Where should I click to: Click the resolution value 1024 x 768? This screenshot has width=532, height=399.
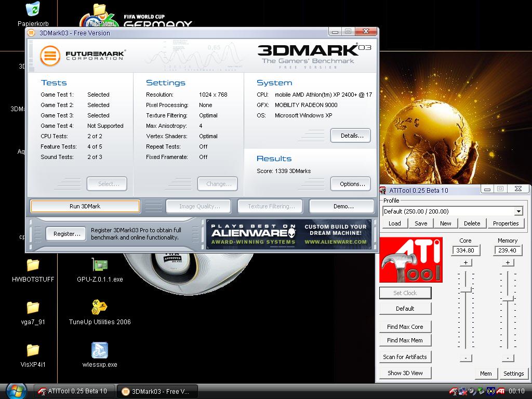point(213,95)
